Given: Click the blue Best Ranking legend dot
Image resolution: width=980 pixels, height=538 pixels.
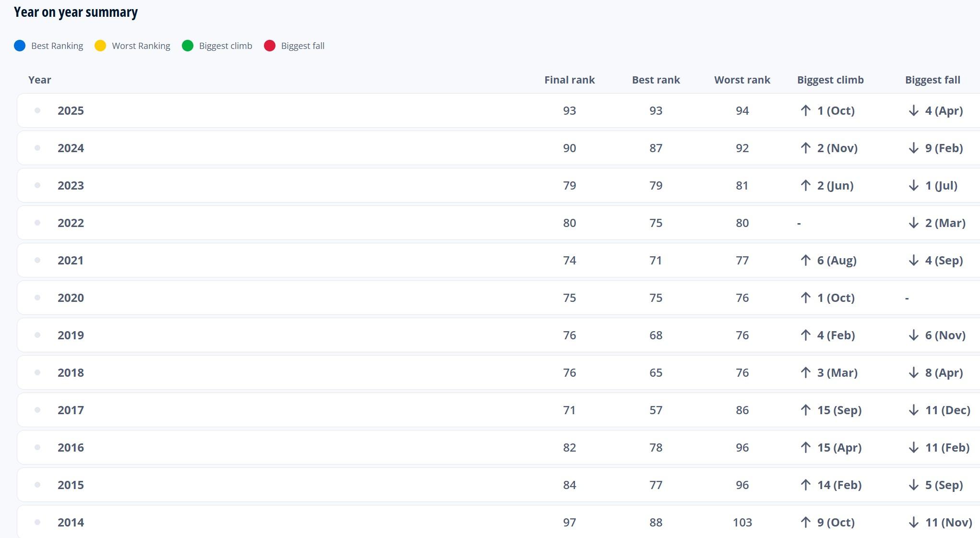Looking at the screenshot, I should (20, 46).
